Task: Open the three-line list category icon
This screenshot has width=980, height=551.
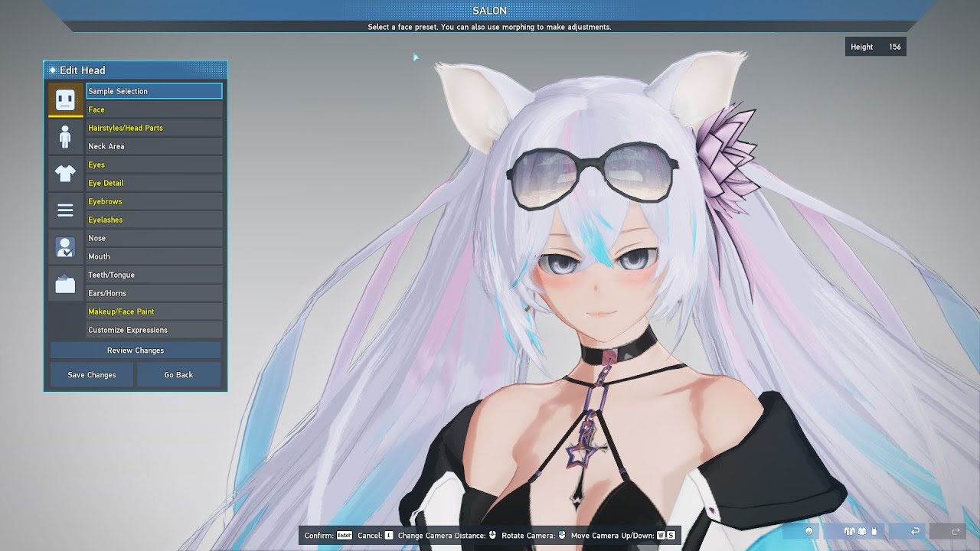Action: [65, 210]
